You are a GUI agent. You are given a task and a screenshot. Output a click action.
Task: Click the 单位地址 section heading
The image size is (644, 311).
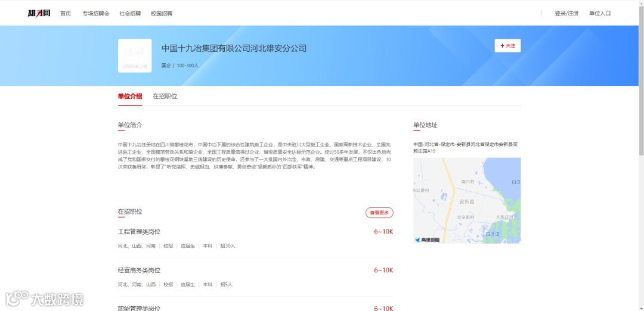pyautogui.click(x=426, y=125)
